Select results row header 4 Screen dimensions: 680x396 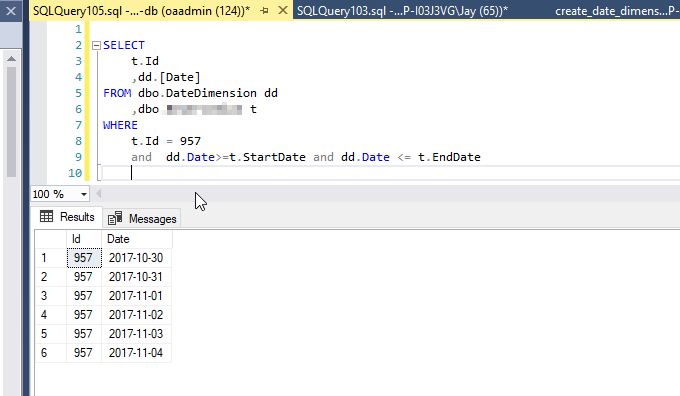coord(51,315)
